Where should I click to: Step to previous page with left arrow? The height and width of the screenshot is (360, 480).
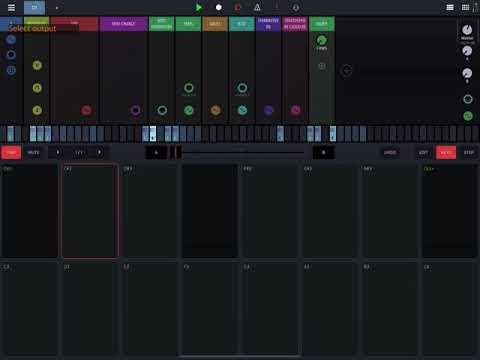click(58, 152)
